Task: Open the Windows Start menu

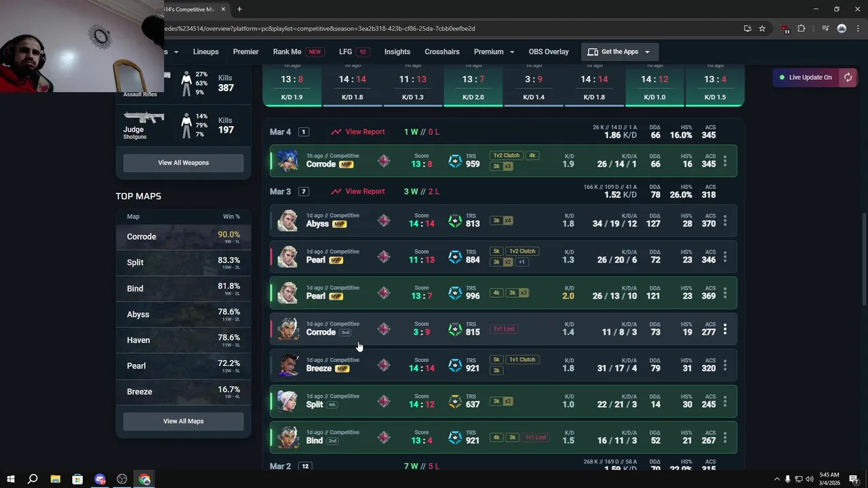Action: coord(10,479)
